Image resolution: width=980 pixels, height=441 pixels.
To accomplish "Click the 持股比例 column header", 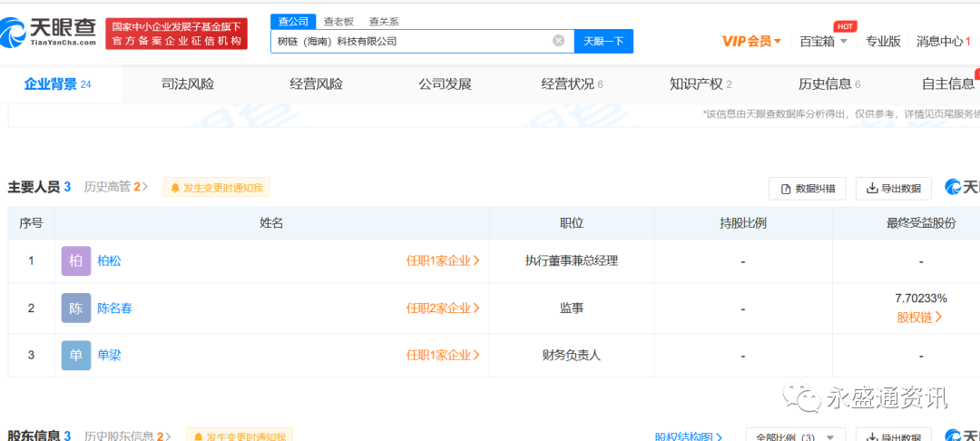I will 742,223.
